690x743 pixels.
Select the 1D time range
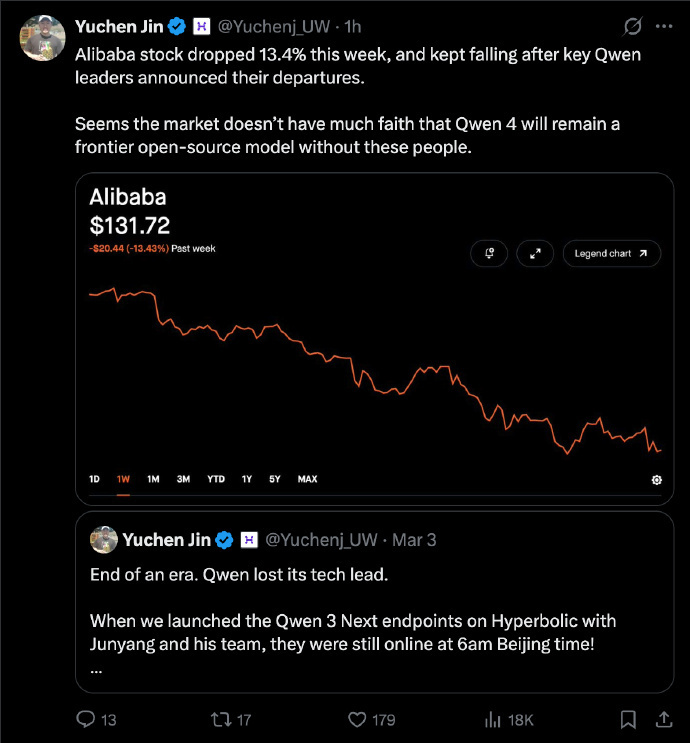[x=95, y=479]
